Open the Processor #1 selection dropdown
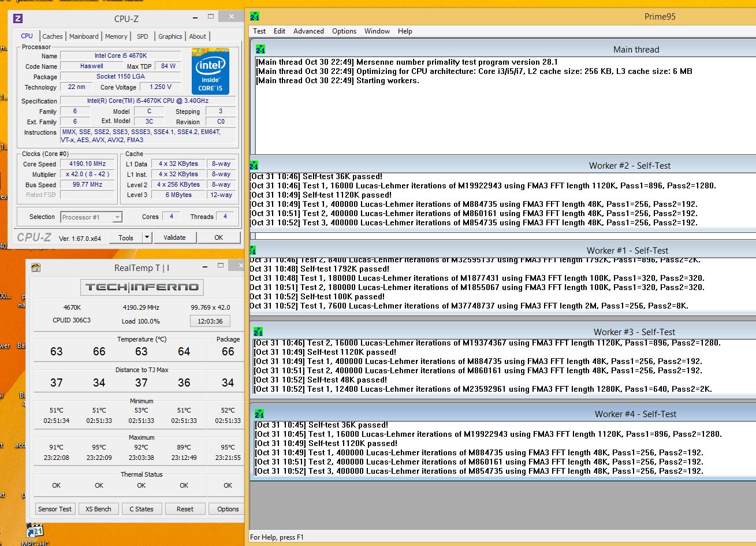The height and width of the screenshot is (546, 756). tap(91, 217)
